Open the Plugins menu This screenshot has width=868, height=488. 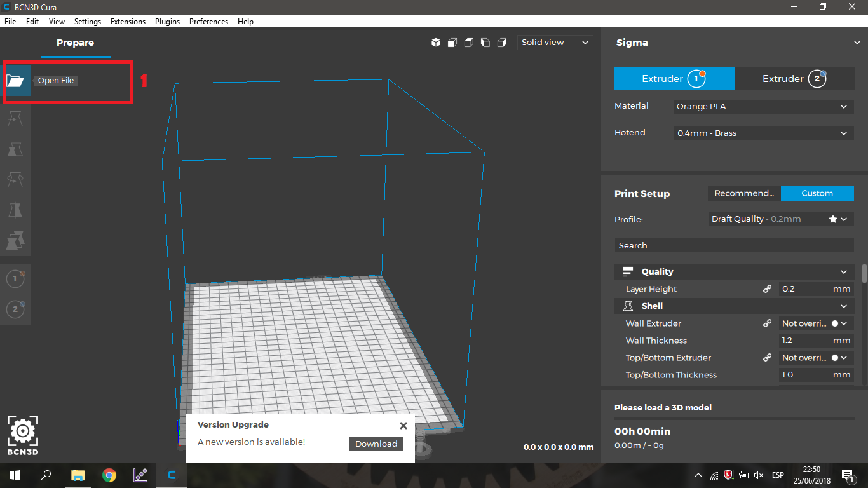pyautogui.click(x=167, y=21)
